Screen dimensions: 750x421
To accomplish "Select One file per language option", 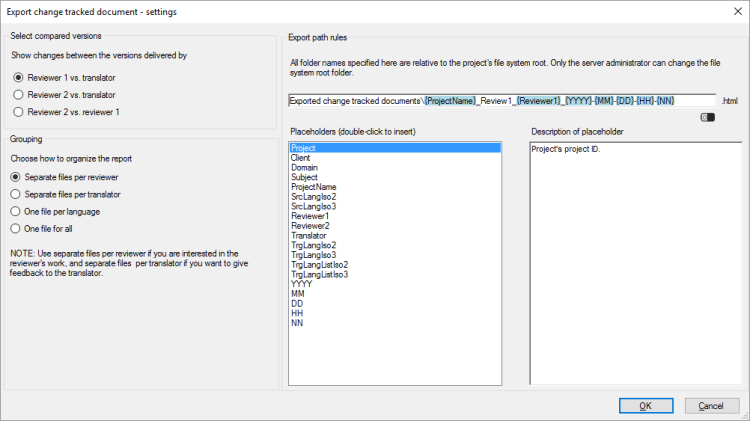I will pos(17,211).
